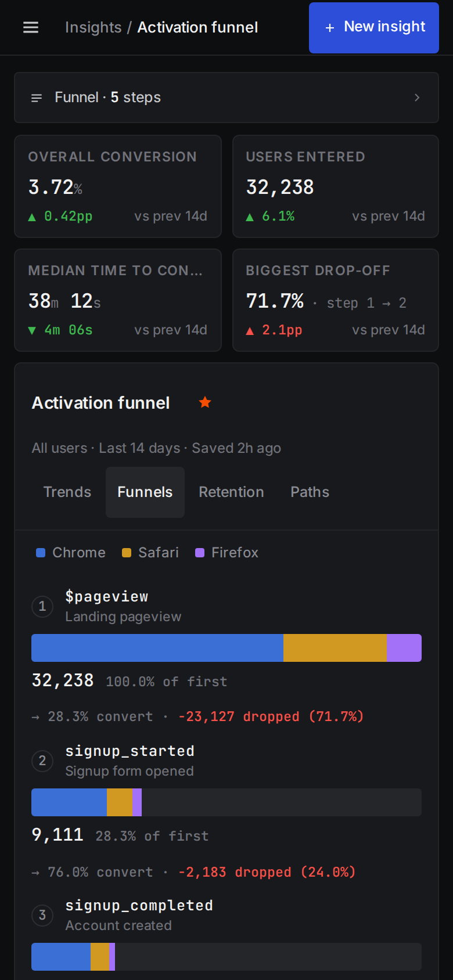Click the 9,111 count under signup_started
The image size is (453, 980).
(57, 835)
